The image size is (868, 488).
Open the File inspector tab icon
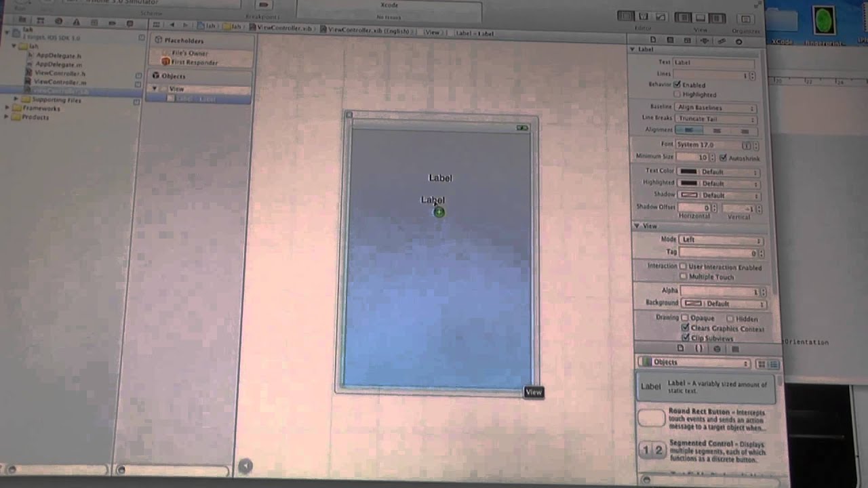(x=652, y=41)
